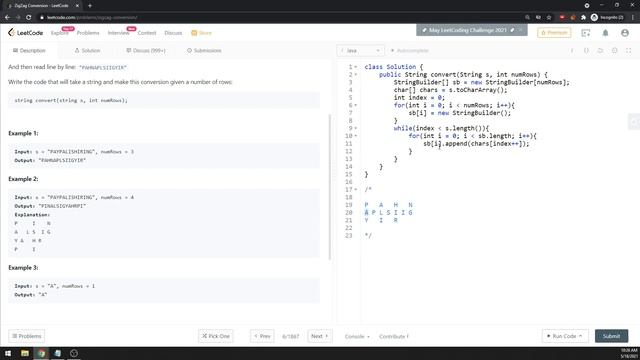
Task: Switch to the Submissions tab
Action: coord(204,51)
